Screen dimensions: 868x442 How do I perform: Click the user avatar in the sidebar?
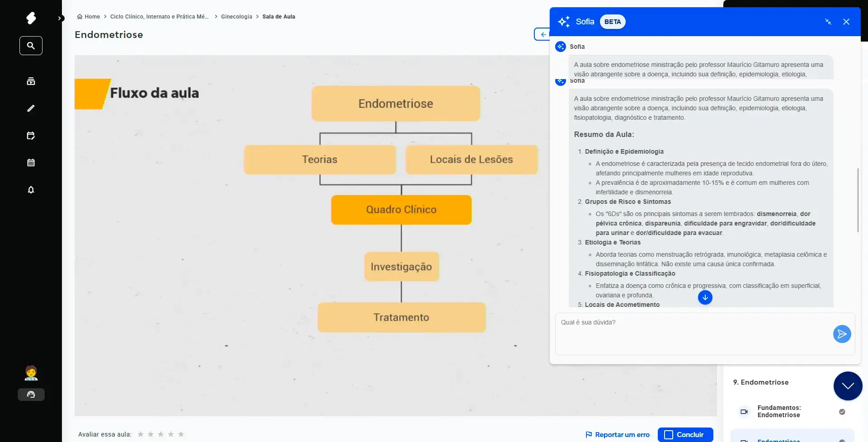(x=31, y=373)
